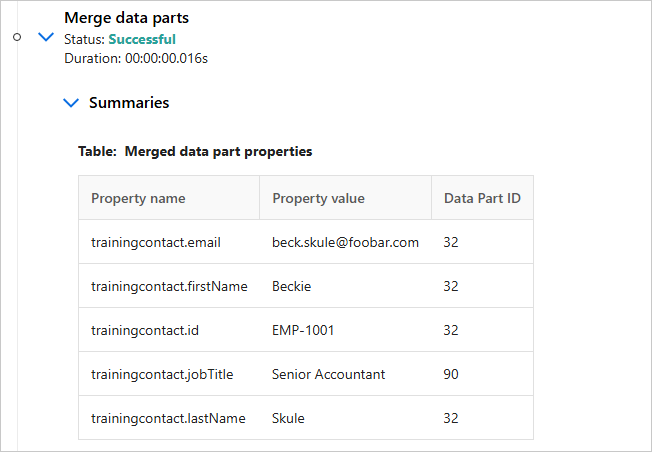Select the Senior Accountant value cell
Viewport: 652px width, 452px height.
[346, 374]
